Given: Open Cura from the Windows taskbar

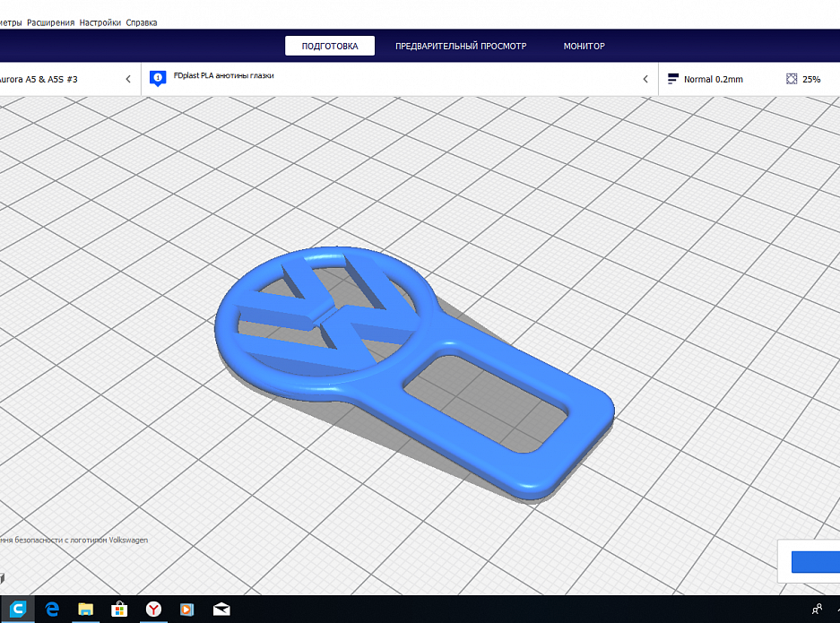Looking at the screenshot, I should (18, 609).
